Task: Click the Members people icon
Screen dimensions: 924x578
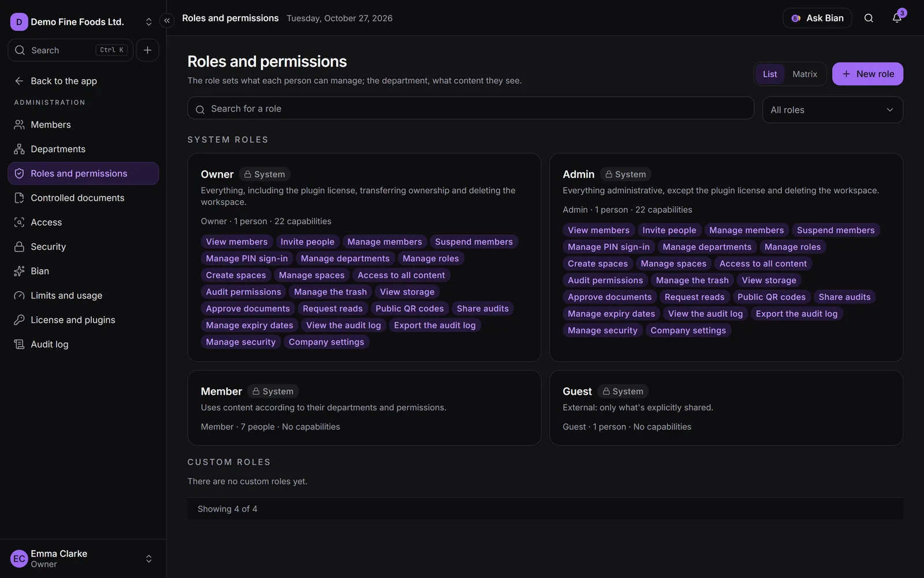Action: click(19, 125)
